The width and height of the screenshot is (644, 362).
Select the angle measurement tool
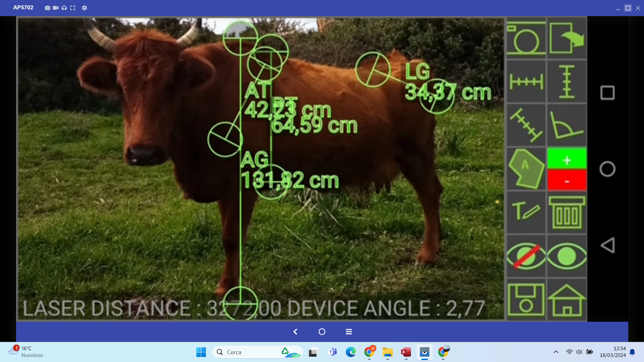pos(567,125)
